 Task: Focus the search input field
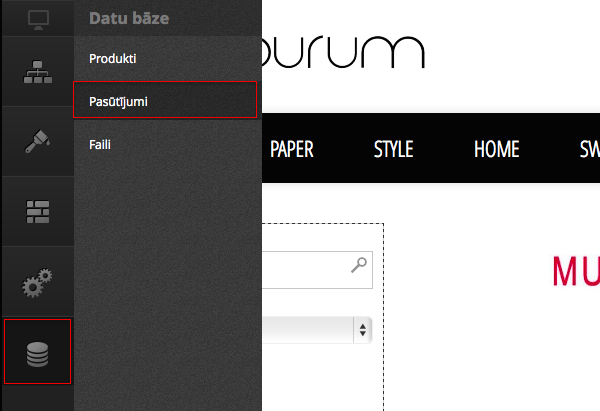coord(317,270)
